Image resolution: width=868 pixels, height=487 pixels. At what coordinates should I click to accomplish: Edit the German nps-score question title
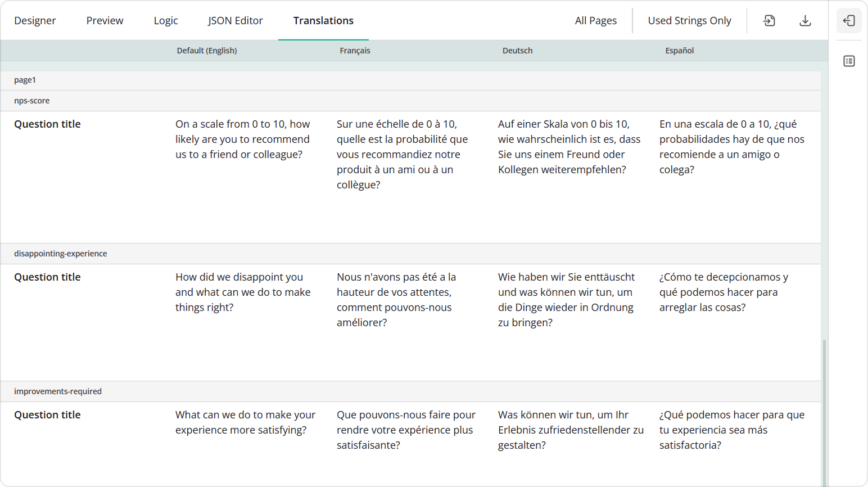tap(569, 147)
